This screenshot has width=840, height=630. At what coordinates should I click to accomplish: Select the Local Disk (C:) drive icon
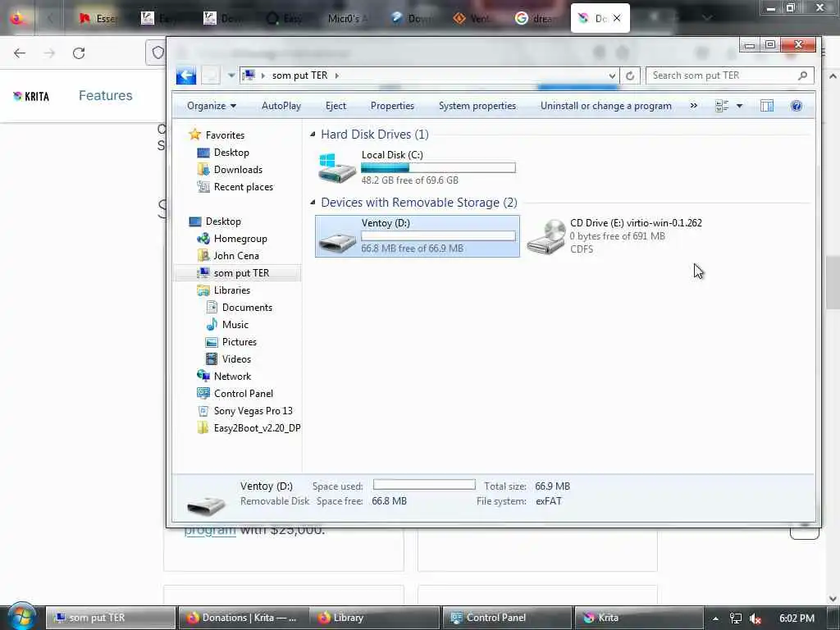[337, 167]
